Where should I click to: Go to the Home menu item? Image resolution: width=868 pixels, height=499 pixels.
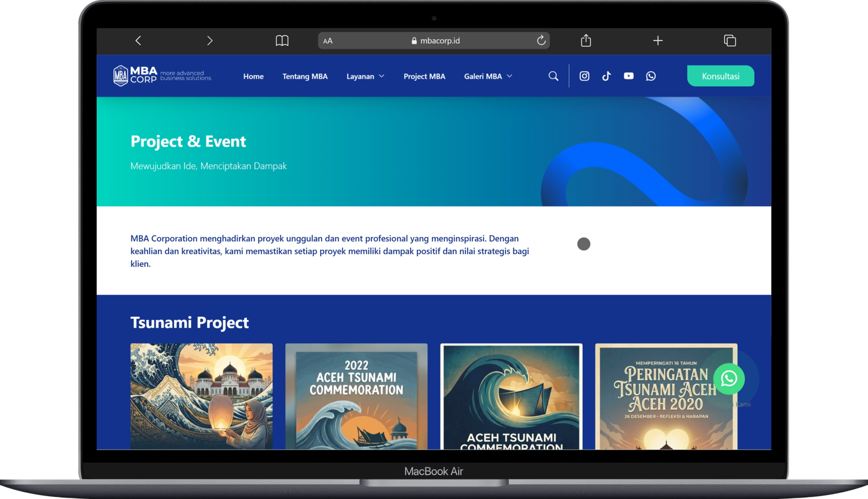253,76
